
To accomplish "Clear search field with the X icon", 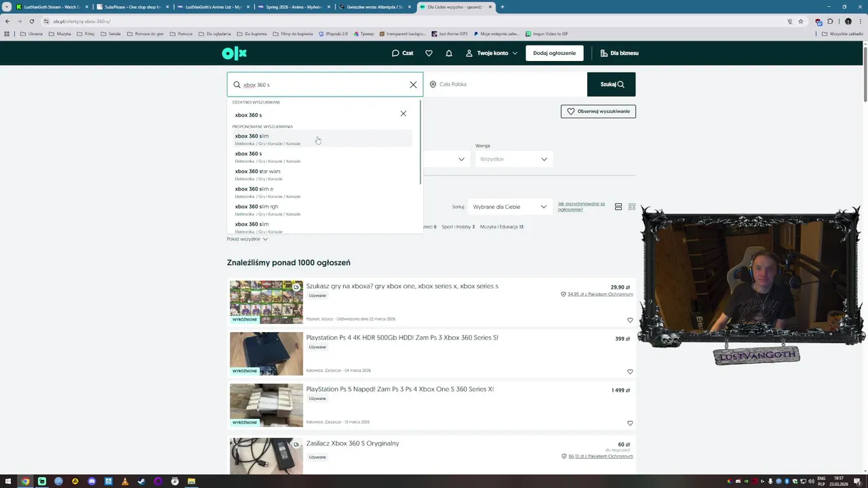I will point(413,85).
